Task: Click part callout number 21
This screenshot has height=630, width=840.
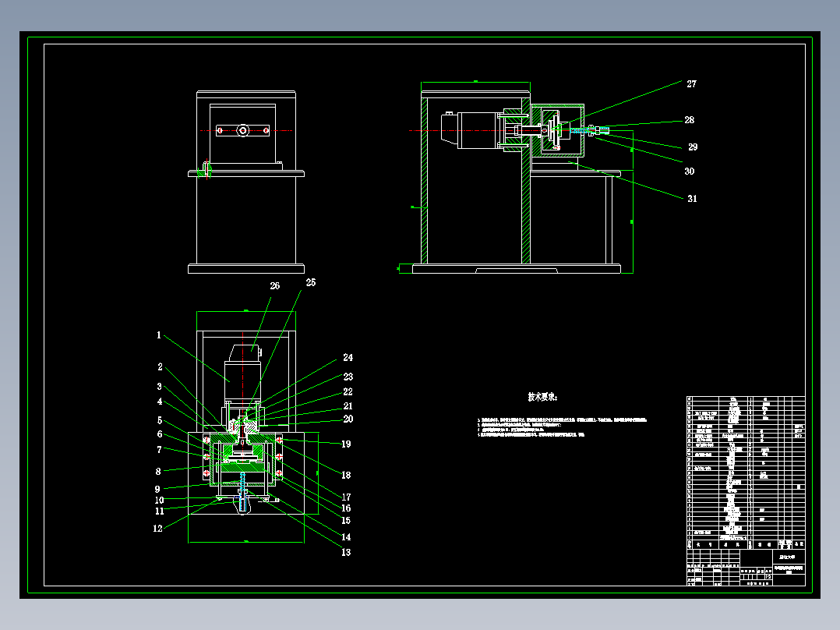Action: (348, 406)
